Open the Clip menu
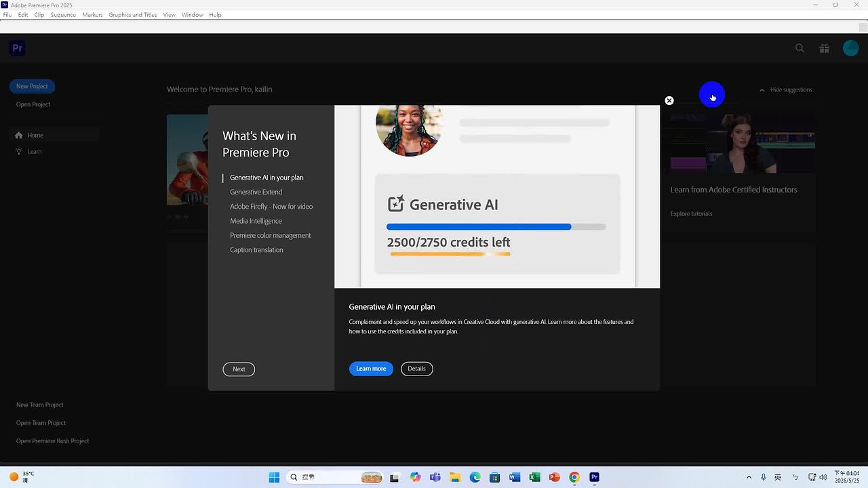Viewport: 868px width, 488px height. pos(39,15)
